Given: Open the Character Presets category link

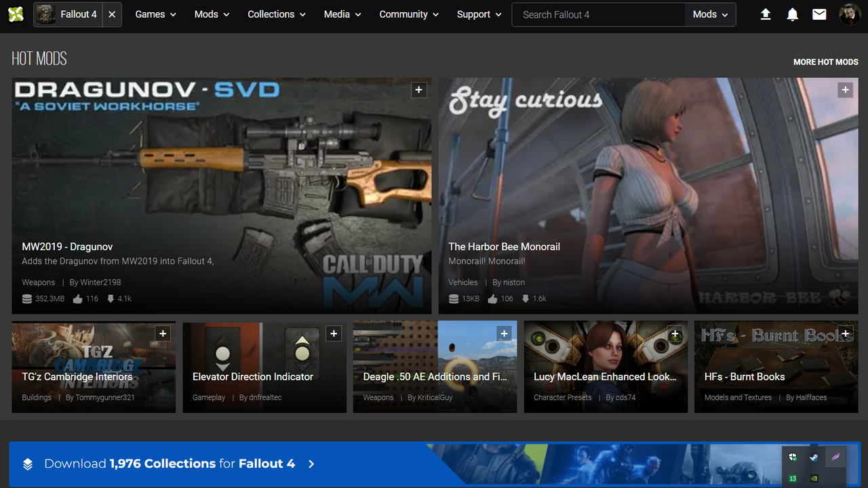Looking at the screenshot, I should [563, 397].
